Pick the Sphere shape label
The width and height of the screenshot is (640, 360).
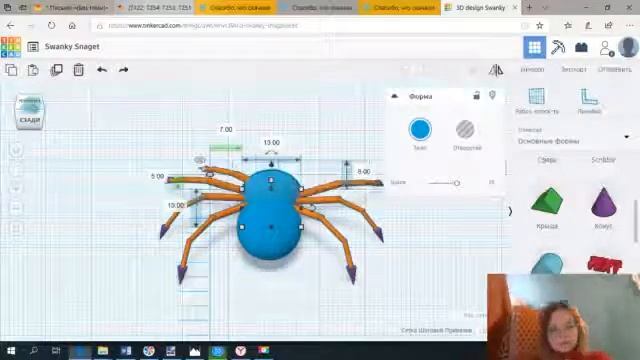coord(547,160)
